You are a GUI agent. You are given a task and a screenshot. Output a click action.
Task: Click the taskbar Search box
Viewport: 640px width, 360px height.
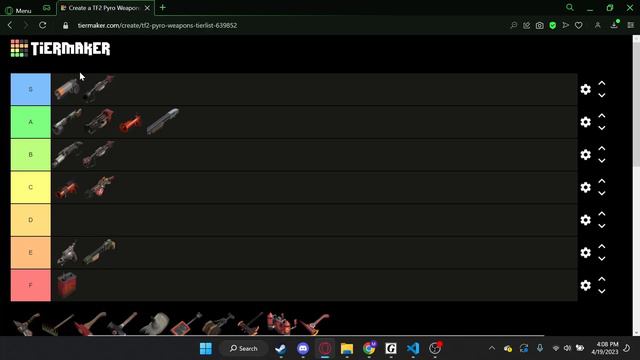(x=244, y=348)
